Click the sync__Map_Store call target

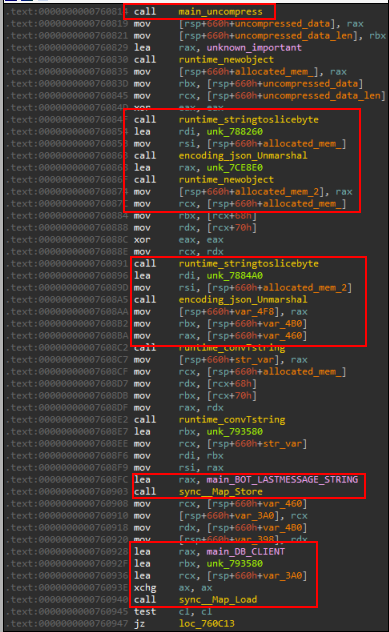[221, 492]
